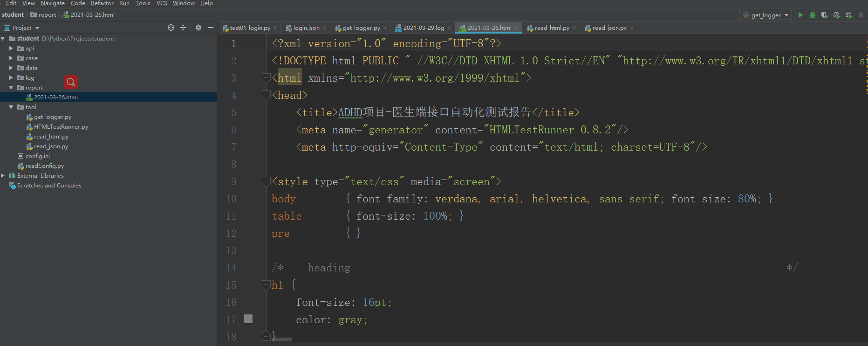
Task: Click the gray color swatch at line 17
Action: coord(248,319)
